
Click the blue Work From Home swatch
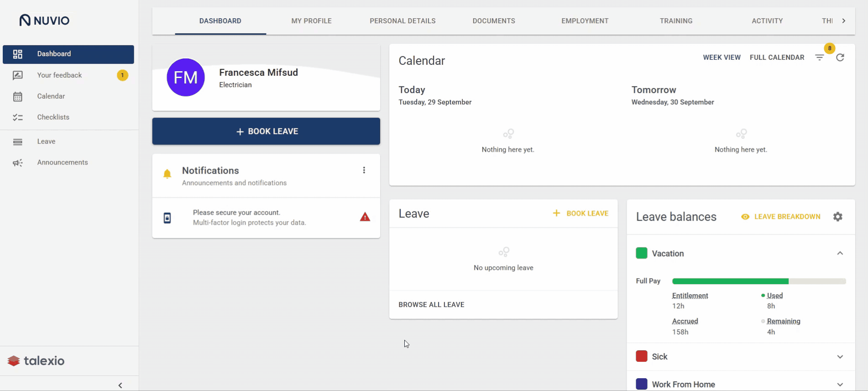coord(642,384)
